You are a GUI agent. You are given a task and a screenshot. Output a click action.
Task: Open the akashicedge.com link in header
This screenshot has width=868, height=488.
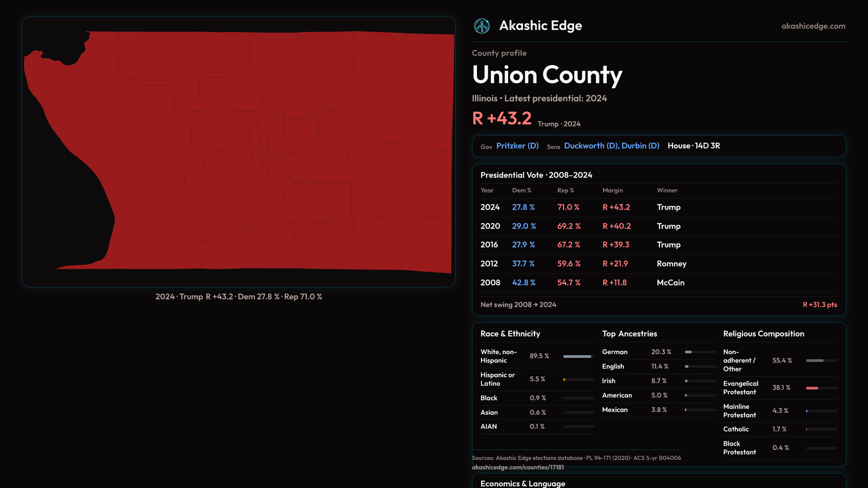[813, 26]
